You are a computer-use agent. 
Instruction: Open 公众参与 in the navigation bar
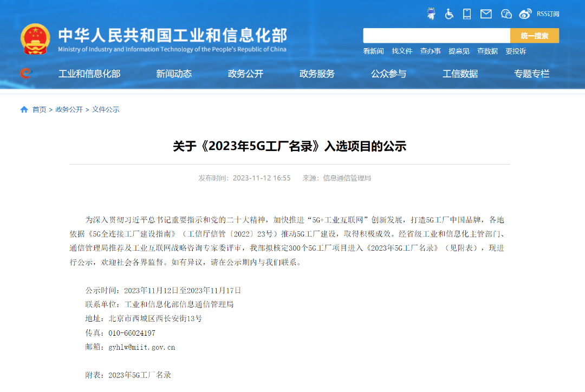388,74
